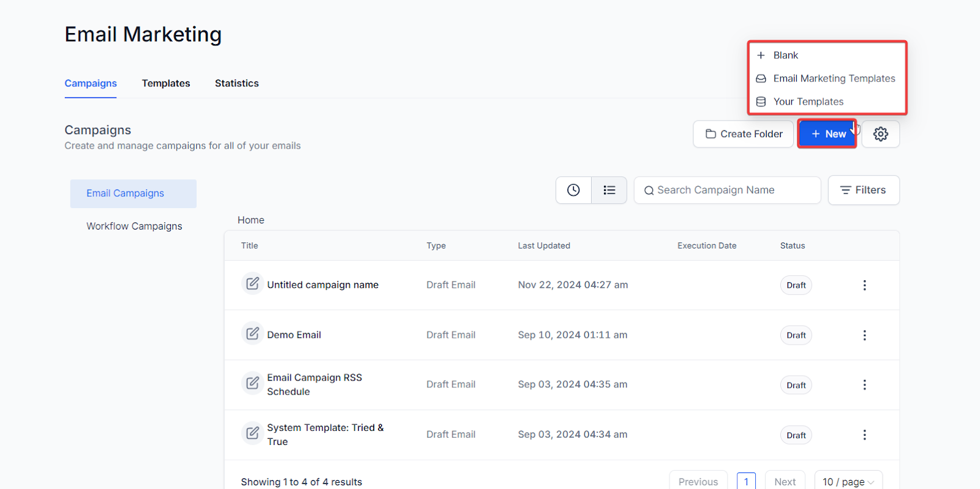Expand the 10 / page dropdown
This screenshot has height=489, width=980.
[x=848, y=482]
